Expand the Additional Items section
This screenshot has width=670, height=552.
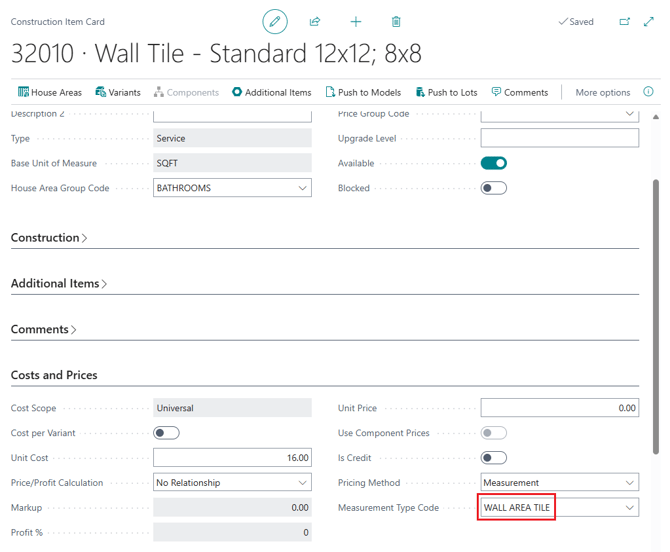click(x=59, y=283)
